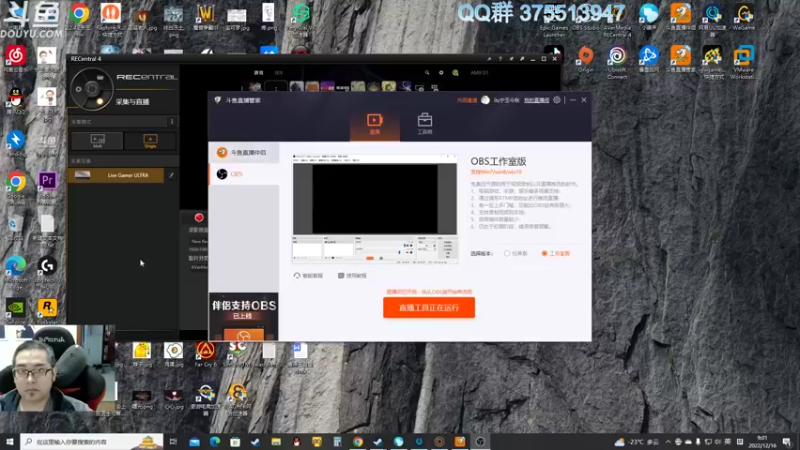The height and width of the screenshot is (450, 800).
Task: Select the OBS sidebar entry
Action: (244, 174)
